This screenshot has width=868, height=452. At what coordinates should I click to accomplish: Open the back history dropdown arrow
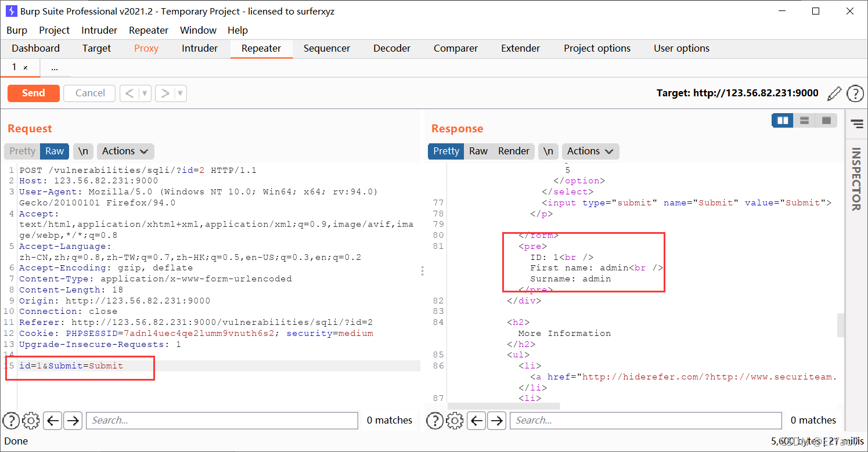[x=145, y=93]
